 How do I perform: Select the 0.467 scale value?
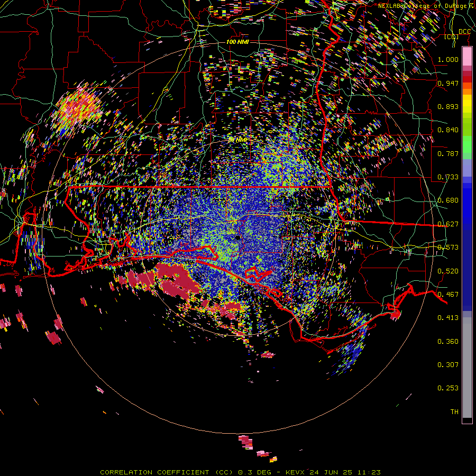coord(448,295)
